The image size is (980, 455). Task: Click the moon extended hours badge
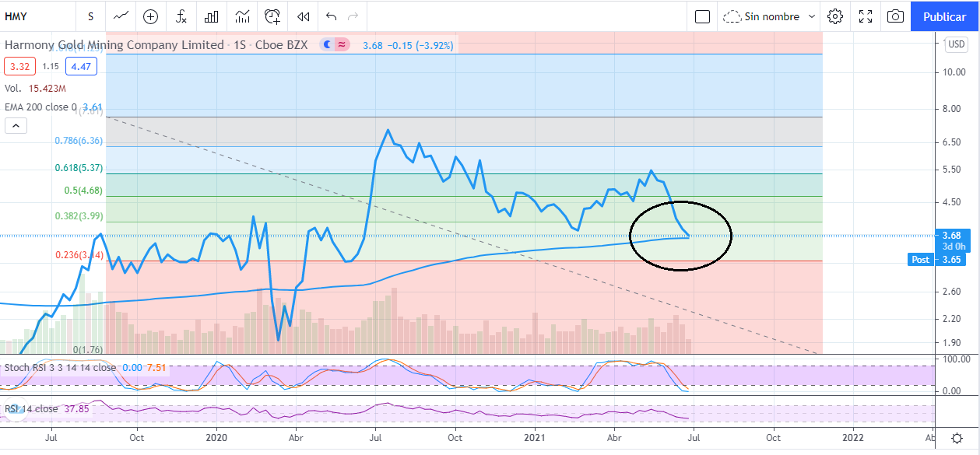coord(328,45)
